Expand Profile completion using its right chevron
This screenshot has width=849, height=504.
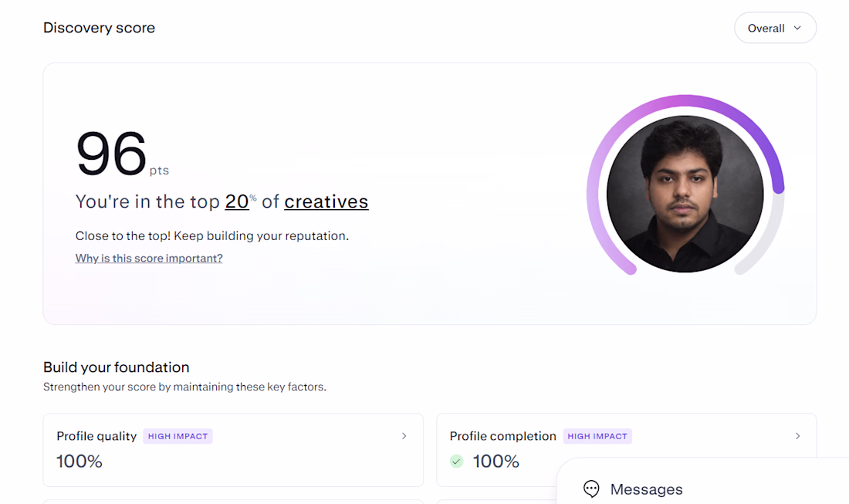[797, 436]
